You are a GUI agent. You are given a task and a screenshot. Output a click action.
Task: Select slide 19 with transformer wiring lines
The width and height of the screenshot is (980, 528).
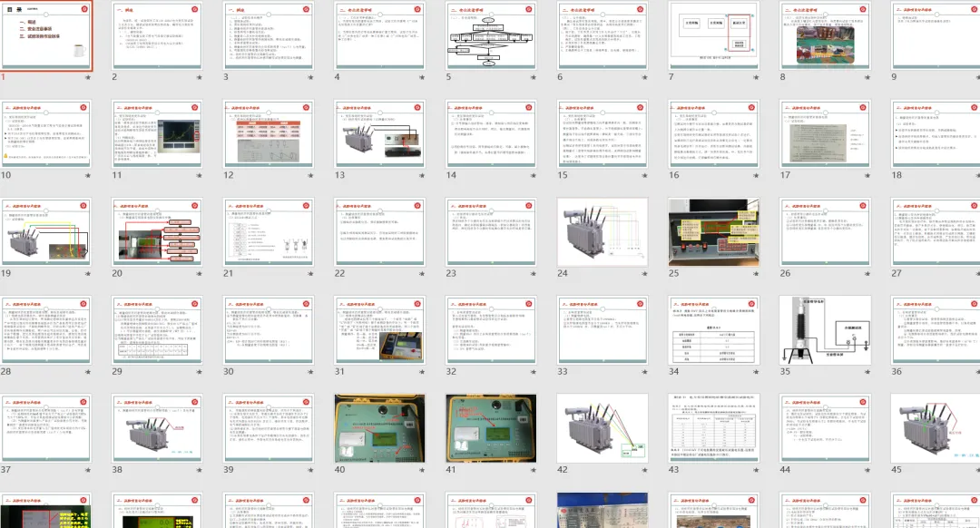point(46,232)
